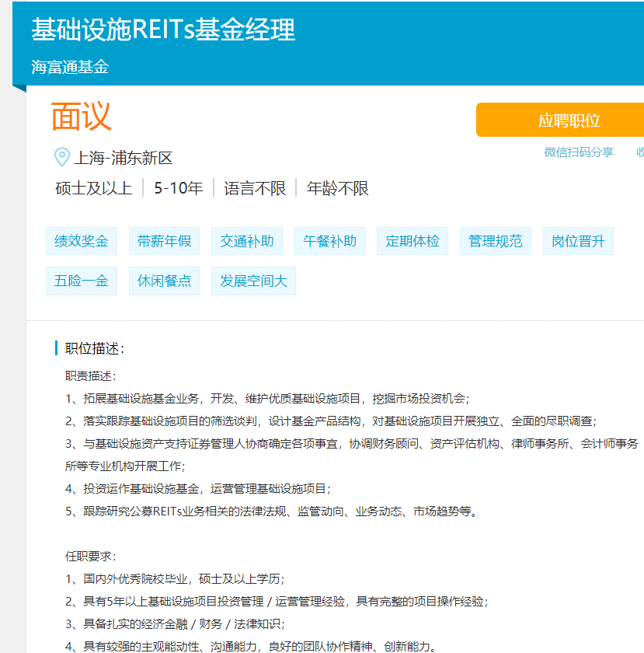Viewport: 644px width, 653px height.
Task: Select the 定期体检 benefit tag
Action: [412, 240]
